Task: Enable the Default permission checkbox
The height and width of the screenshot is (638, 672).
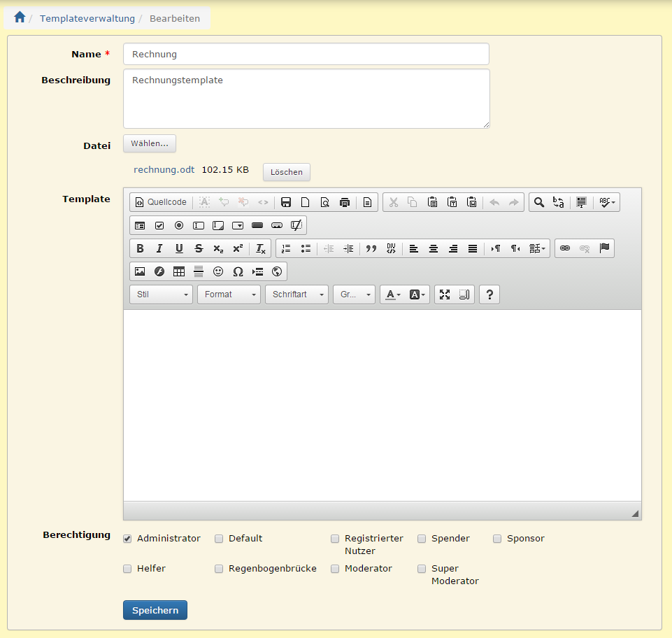Action: coord(219,539)
